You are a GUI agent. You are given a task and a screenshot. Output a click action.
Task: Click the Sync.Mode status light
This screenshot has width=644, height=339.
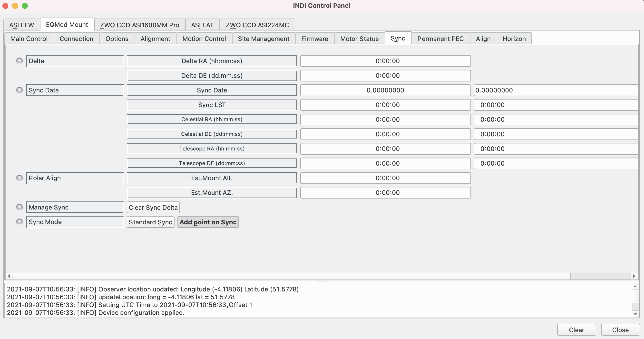19,222
